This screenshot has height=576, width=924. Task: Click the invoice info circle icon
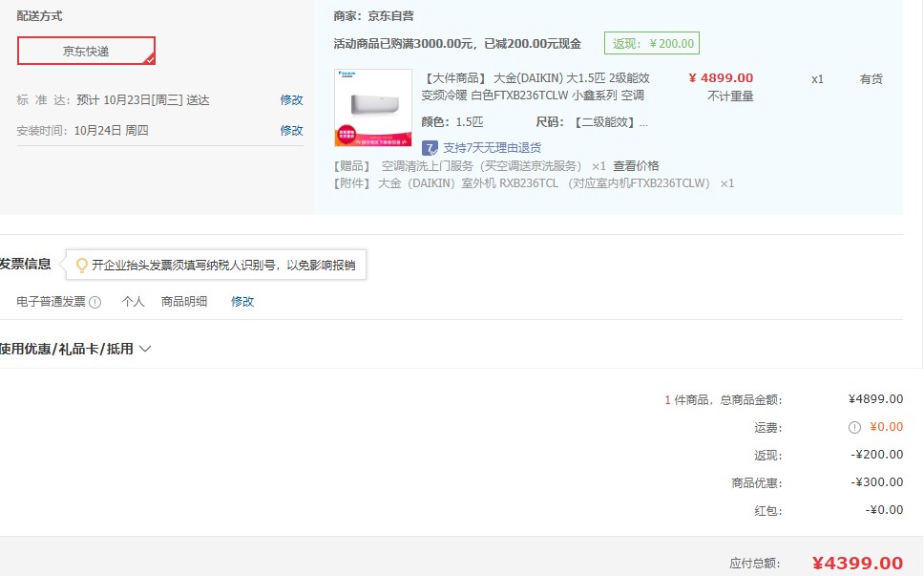(94, 302)
